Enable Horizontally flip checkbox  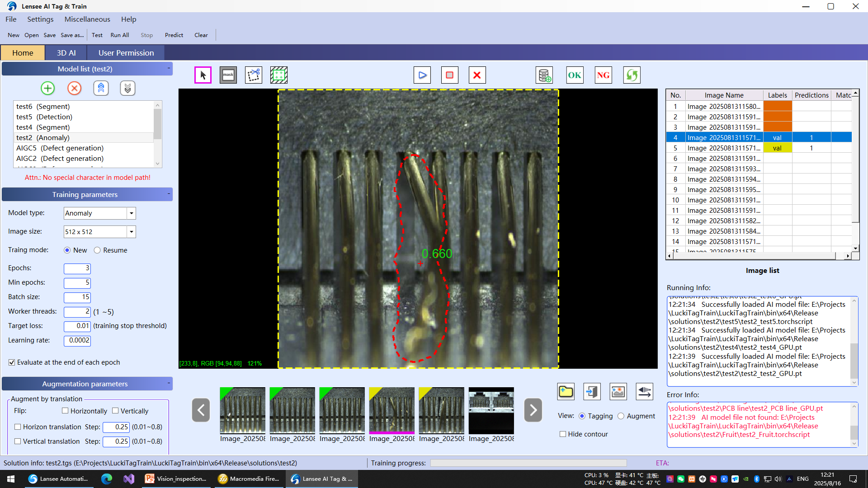[x=65, y=411]
